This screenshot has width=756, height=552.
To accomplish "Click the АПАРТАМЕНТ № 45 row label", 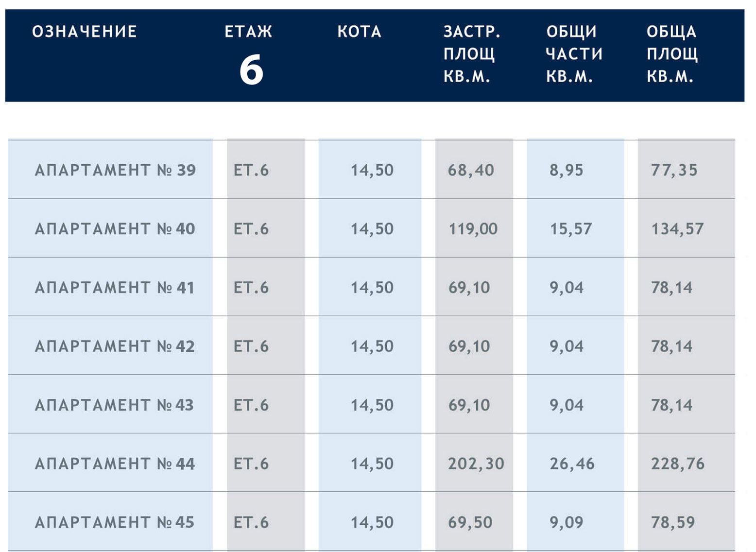I will (x=115, y=522).
